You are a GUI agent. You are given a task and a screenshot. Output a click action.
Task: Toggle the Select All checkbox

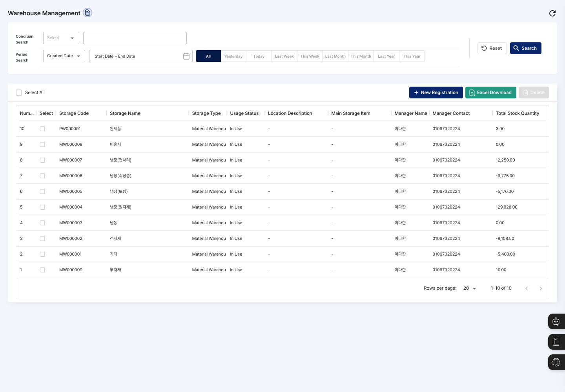(x=19, y=93)
